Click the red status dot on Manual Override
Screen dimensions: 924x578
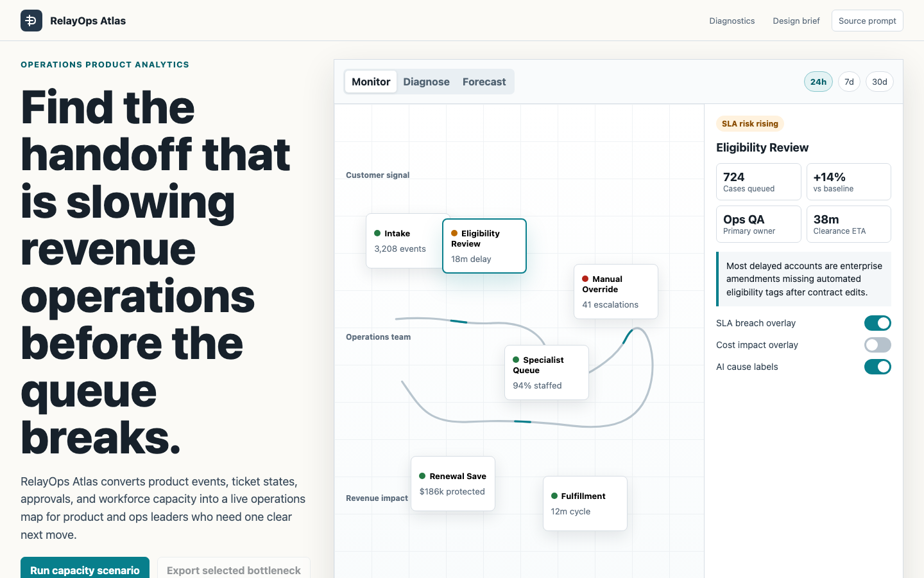pos(585,279)
